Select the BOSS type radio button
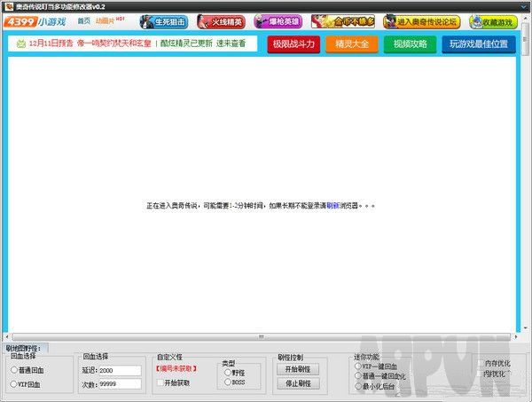Image resolution: width=532 pixels, height=402 pixels. [228, 382]
